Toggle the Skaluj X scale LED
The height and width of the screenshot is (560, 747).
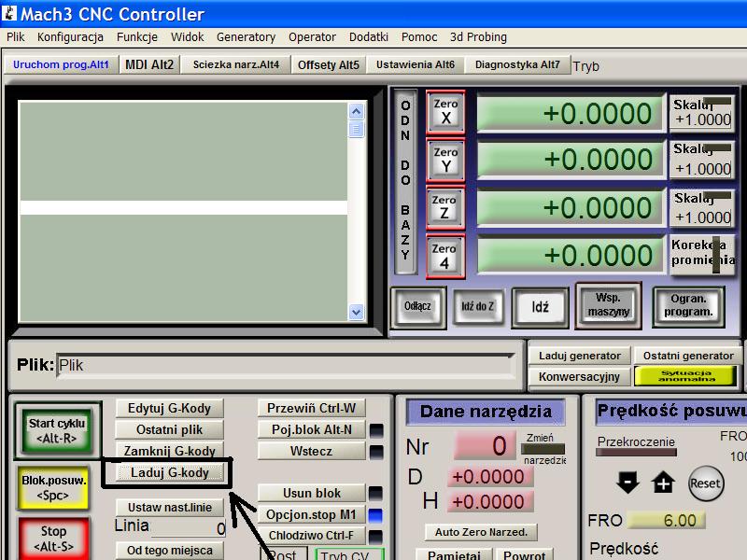[717, 101]
